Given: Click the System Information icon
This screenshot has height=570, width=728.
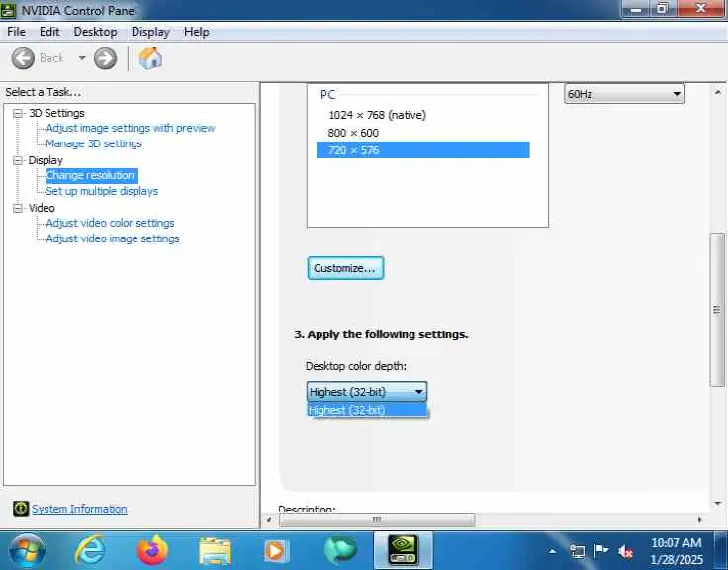Looking at the screenshot, I should click(21, 509).
